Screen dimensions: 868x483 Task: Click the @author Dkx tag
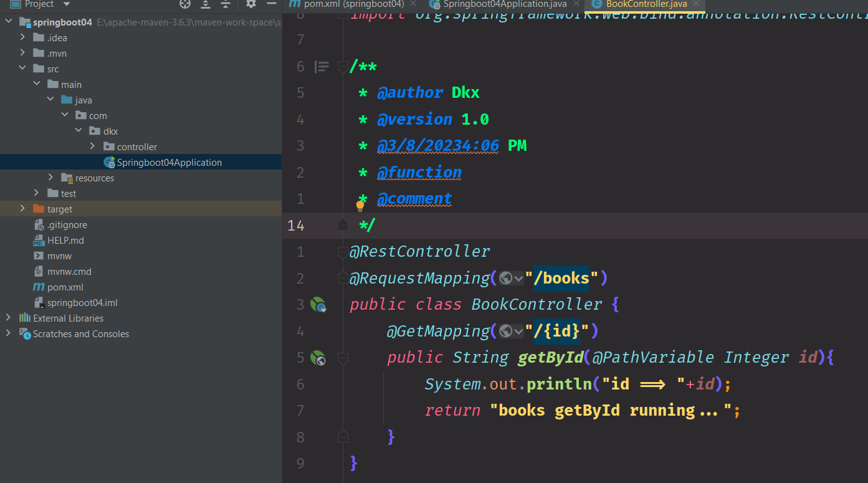pos(428,93)
